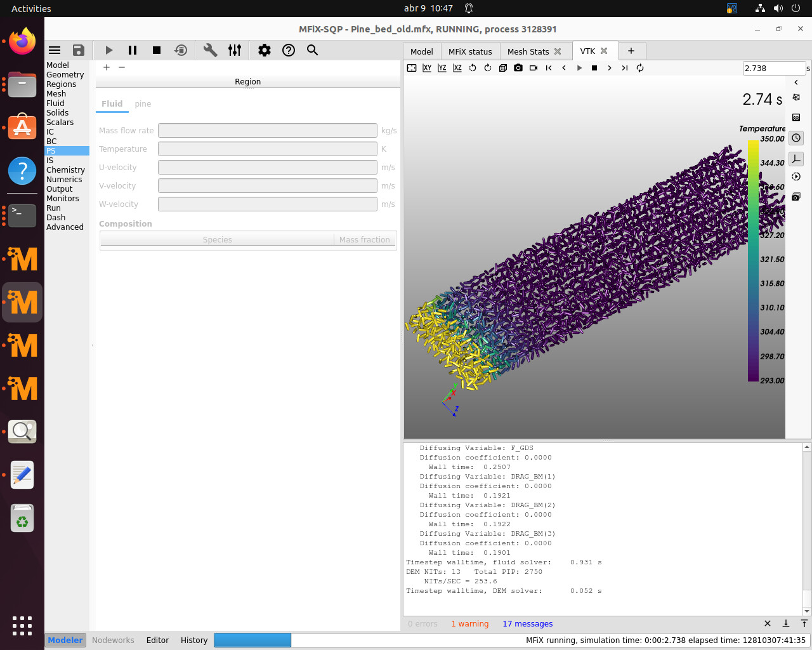Screen dimensions: 812x650
Task: Set VTK view to XY plane
Action: (427, 68)
